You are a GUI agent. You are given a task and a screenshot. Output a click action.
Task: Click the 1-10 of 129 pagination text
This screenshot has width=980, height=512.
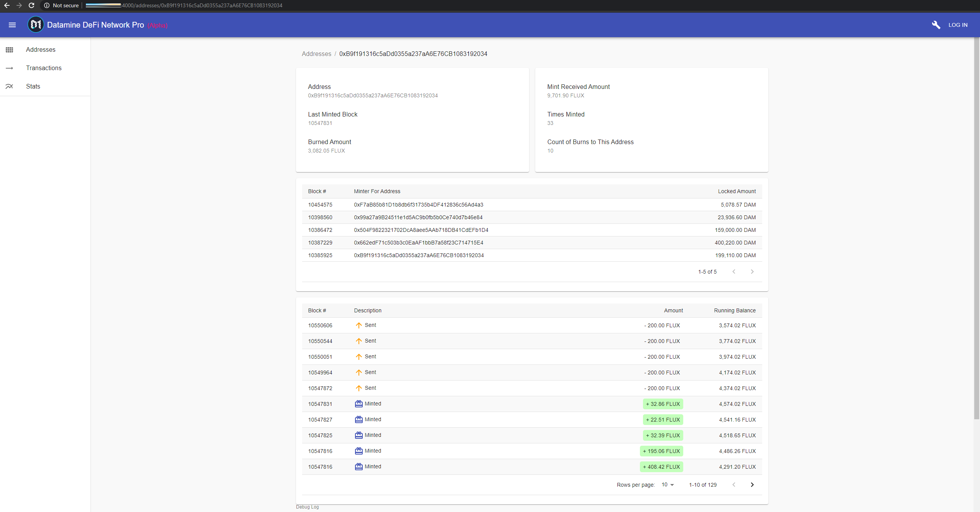coord(703,485)
